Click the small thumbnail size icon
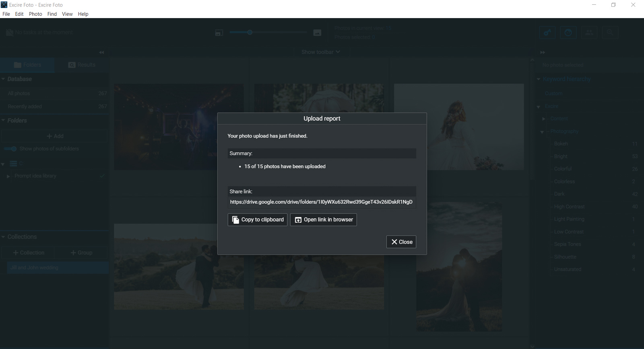644x349 pixels. [x=219, y=33]
